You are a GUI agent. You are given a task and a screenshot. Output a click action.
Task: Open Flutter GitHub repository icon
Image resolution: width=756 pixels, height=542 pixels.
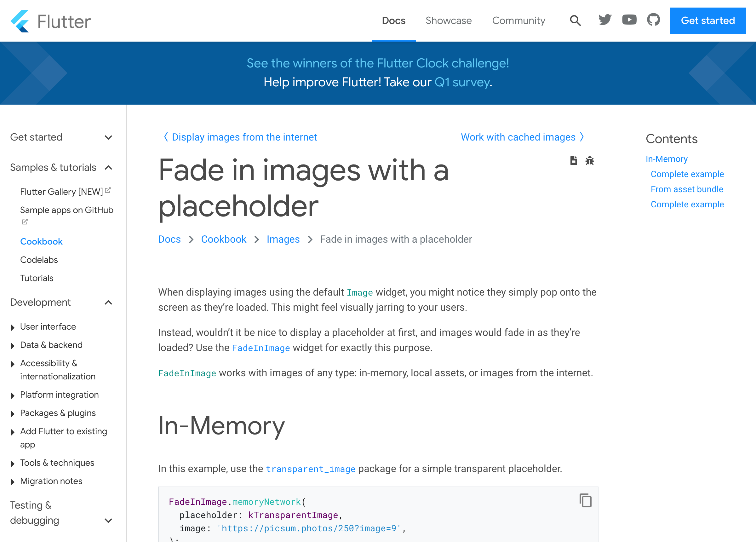653,20
